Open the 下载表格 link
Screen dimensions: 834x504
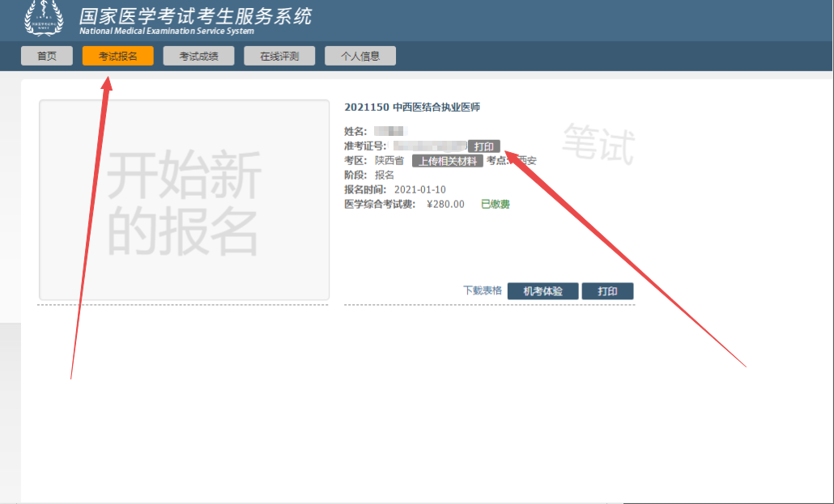[x=483, y=290]
